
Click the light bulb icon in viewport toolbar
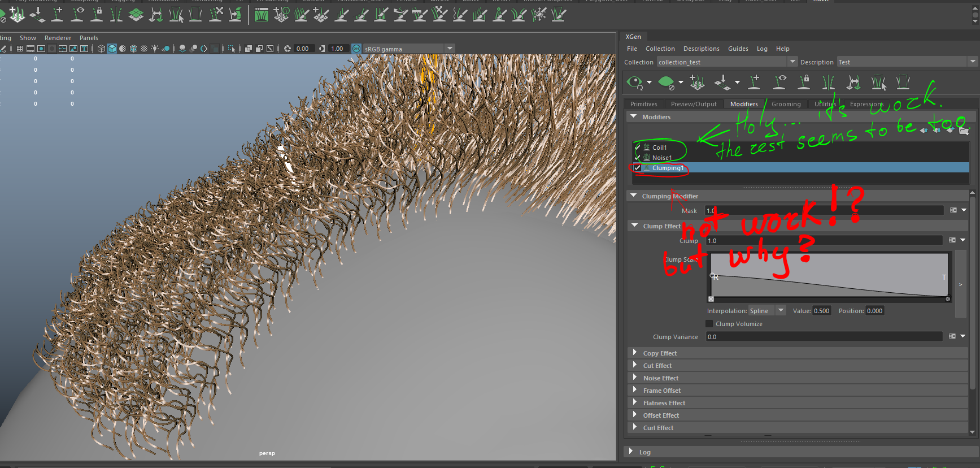coord(155,49)
